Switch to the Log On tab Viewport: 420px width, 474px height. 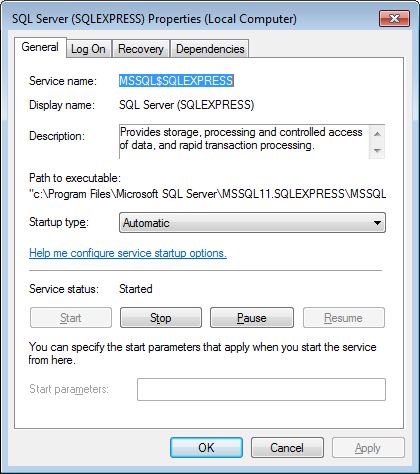point(88,49)
